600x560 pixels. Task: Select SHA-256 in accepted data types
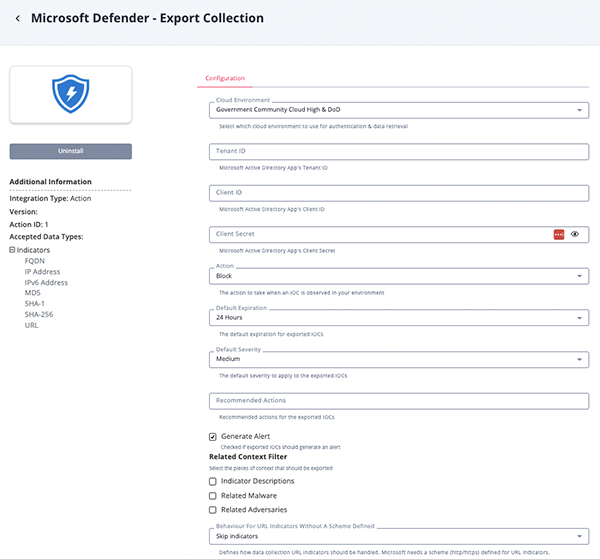tap(39, 314)
